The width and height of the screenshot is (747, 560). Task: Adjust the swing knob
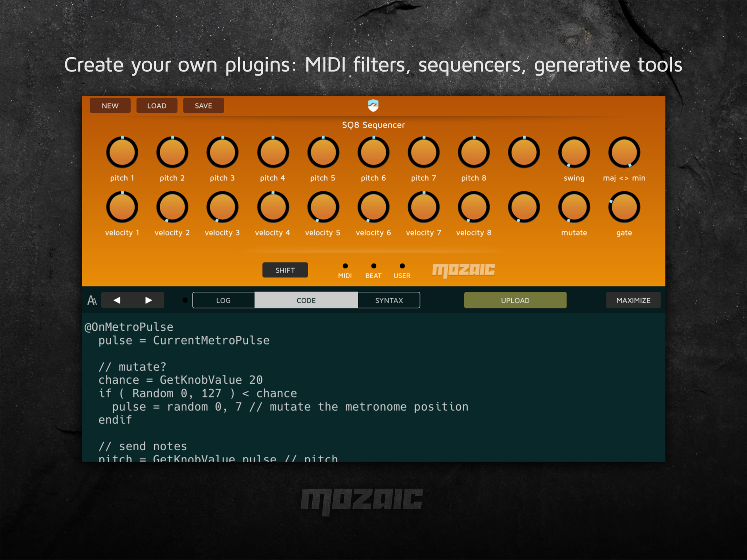tap(574, 152)
